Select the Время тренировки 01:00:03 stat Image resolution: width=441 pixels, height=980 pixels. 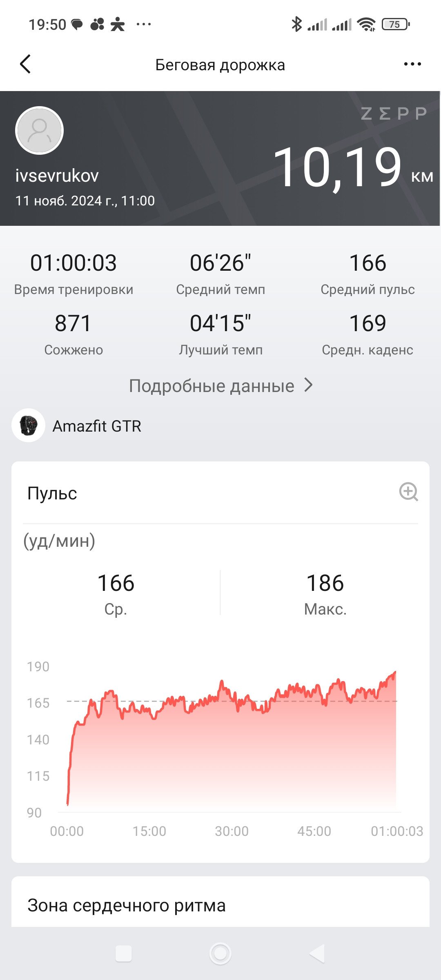(x=73, y=274)
